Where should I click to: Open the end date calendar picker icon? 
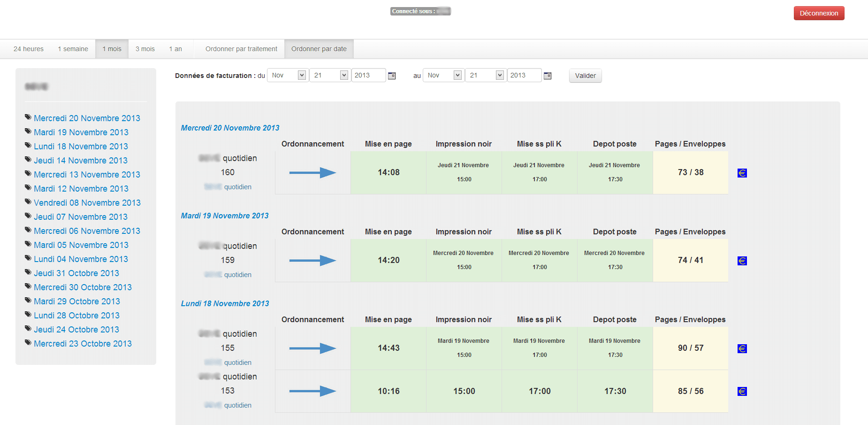coord(548,76)
